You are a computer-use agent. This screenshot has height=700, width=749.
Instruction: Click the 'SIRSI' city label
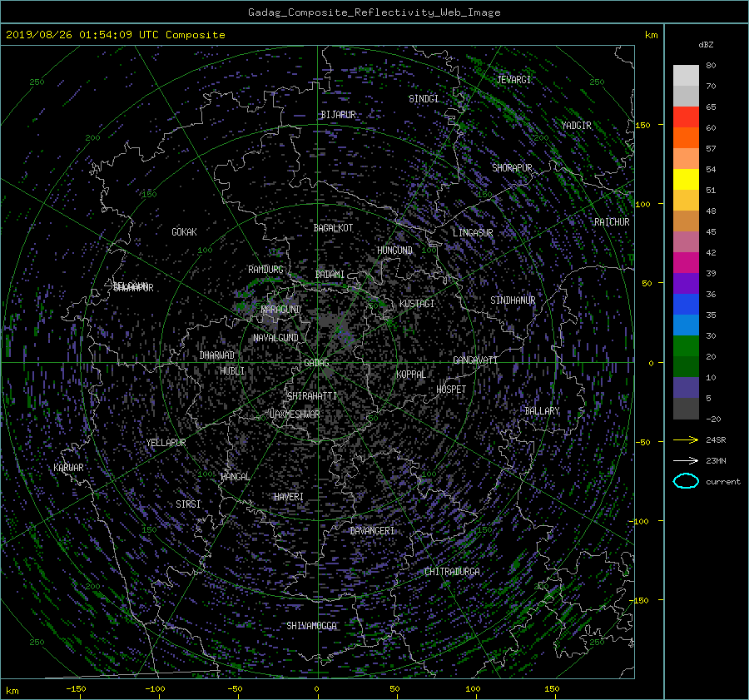(188, 504)
